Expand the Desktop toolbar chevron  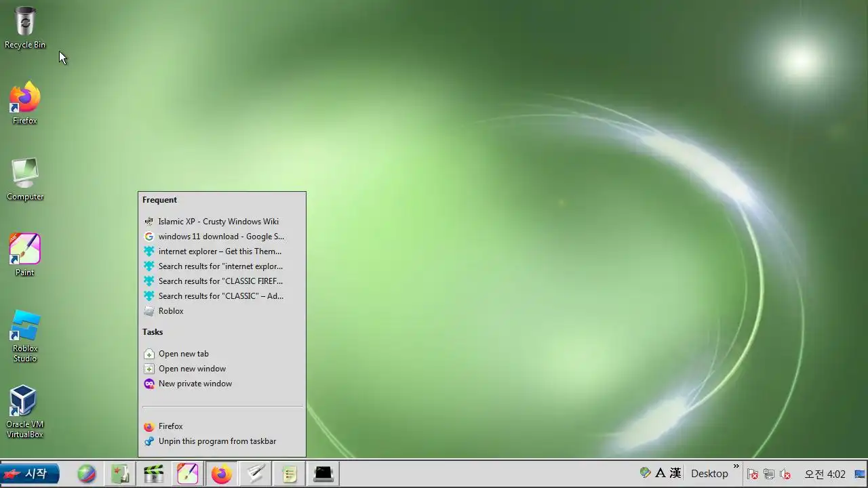click(736, 467)
